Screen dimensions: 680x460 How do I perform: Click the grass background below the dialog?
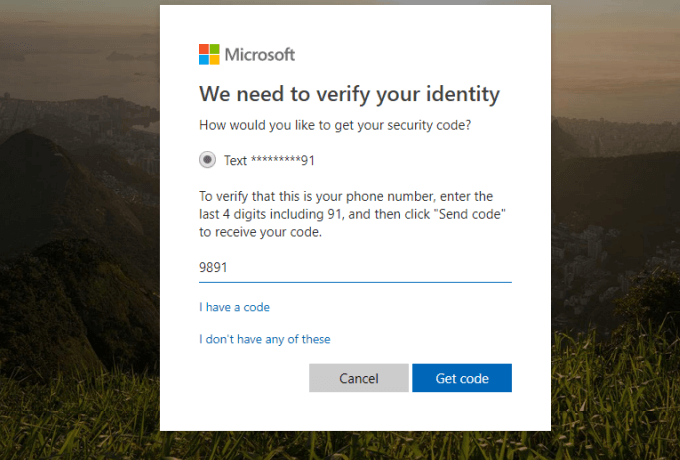pyautogui.click(x=355, y=446)
